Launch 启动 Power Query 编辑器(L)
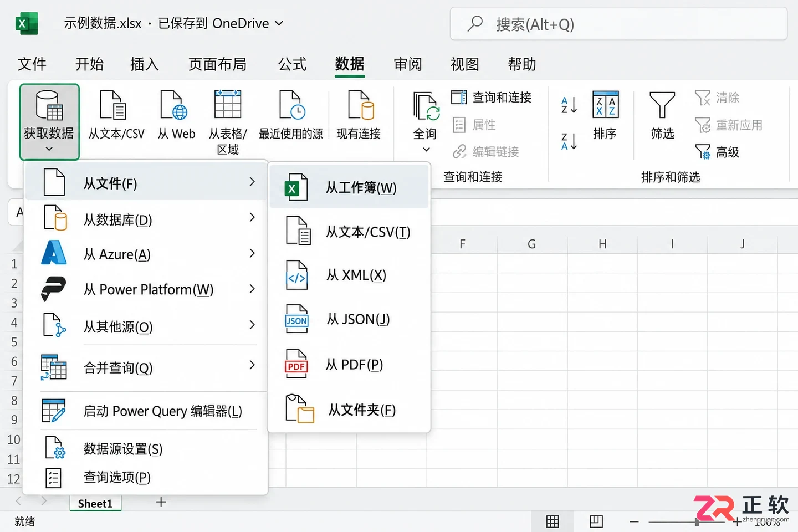 [146, 411]
